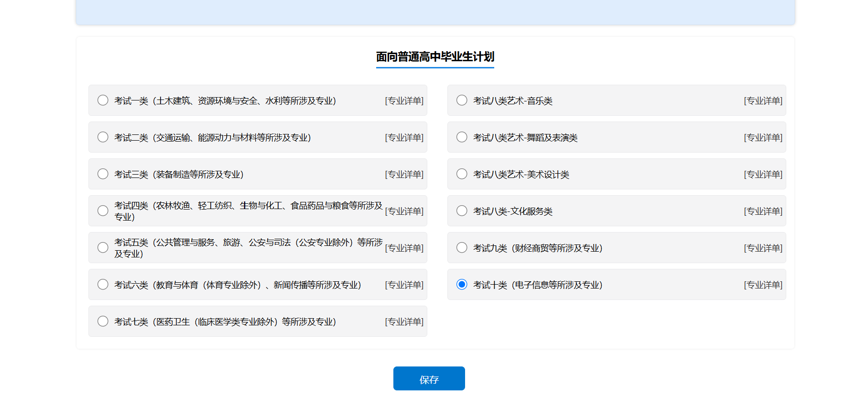Select 考试八类艺术-舞蹈及表演类 option
The width and height of the screenshot is (868, 399).
click(x=462, y=137)
